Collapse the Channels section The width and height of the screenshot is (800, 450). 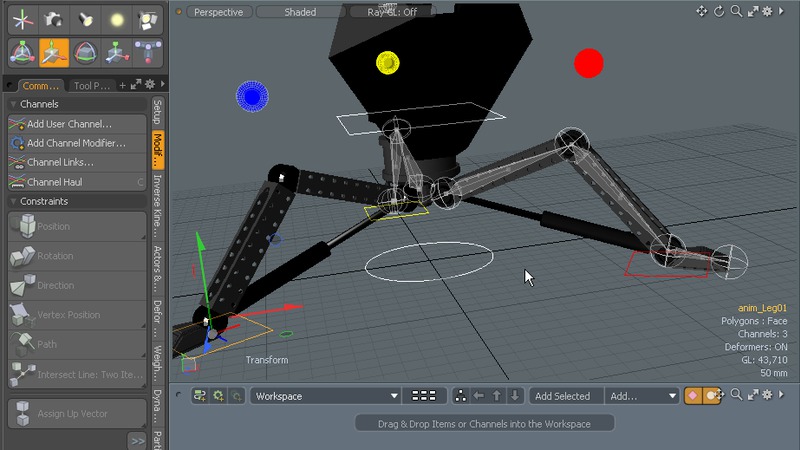[14, 104]
